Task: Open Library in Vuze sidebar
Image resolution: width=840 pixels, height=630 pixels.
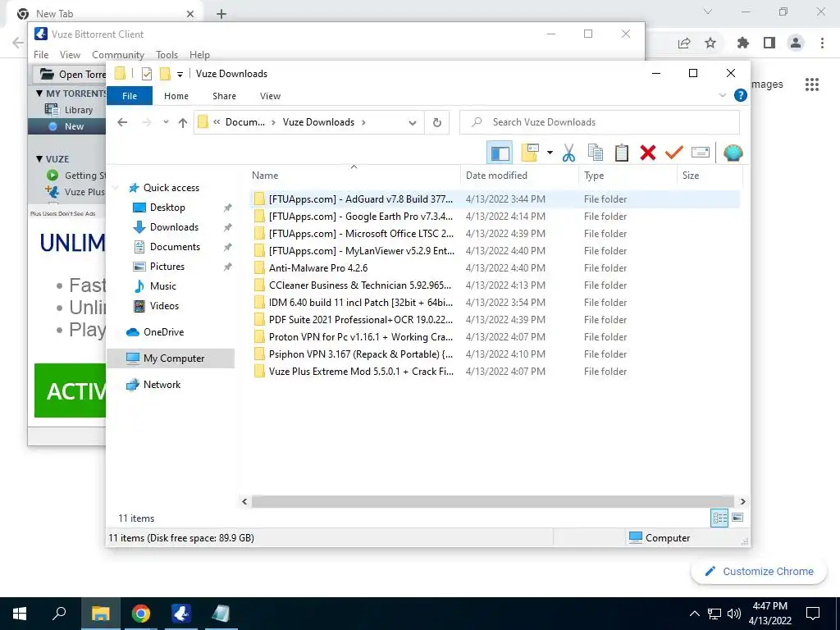Action: (x=78, y=110)
